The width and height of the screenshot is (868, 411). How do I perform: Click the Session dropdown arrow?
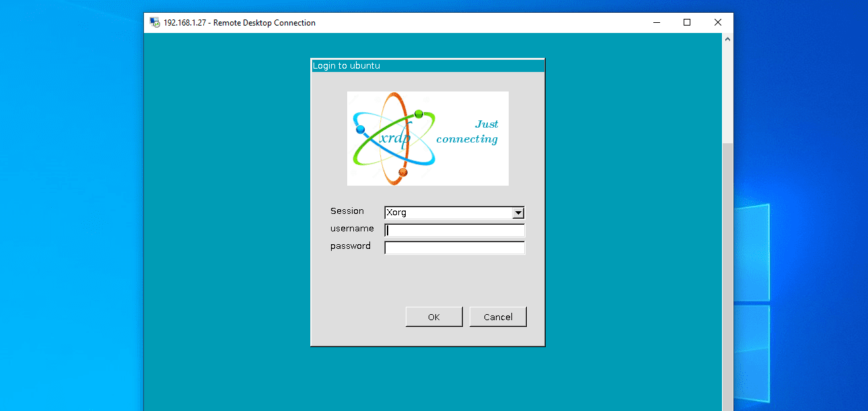coord(518,212)
